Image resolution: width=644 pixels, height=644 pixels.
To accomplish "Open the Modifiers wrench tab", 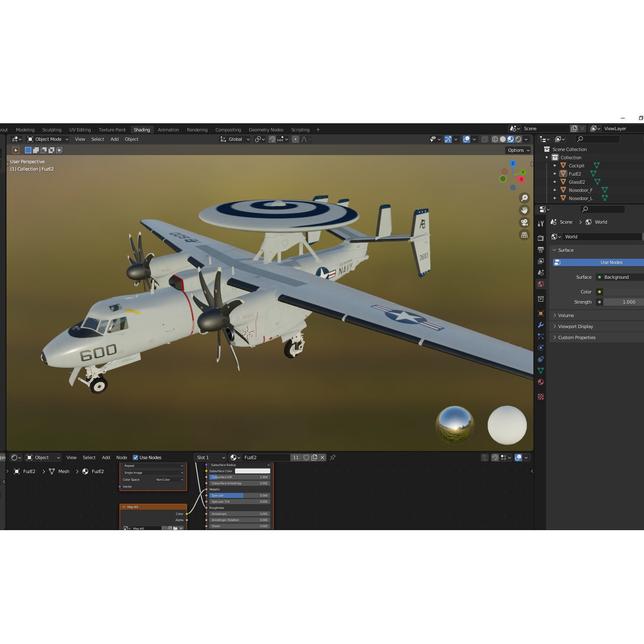I will click(541, 325).
